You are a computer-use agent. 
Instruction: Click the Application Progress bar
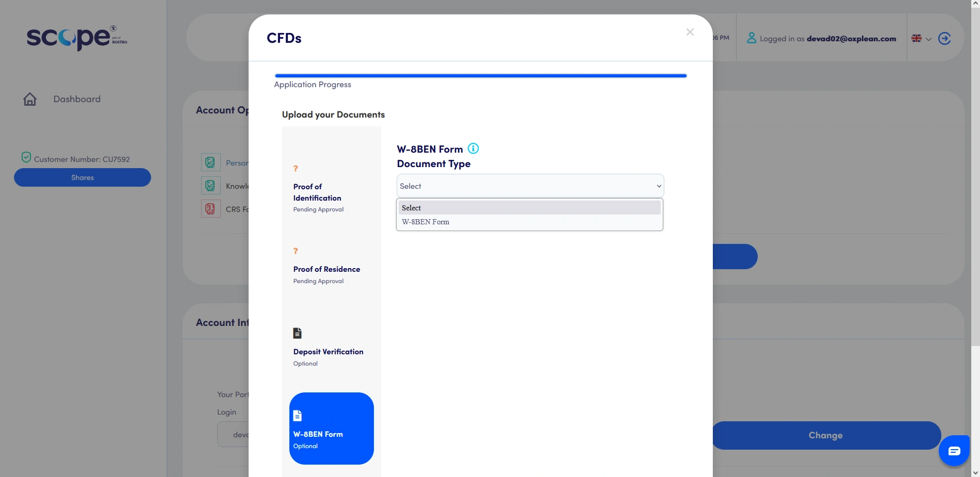pos(480,75)
